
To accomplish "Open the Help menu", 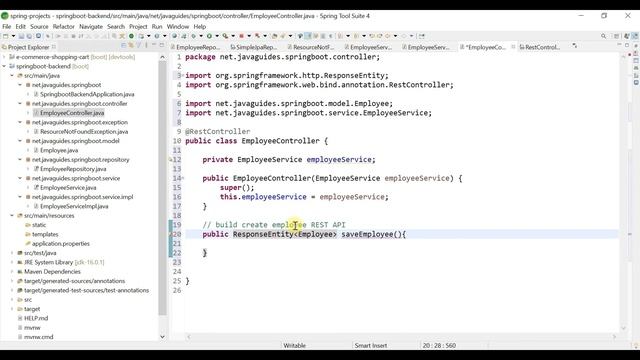I will coord(200,27).
